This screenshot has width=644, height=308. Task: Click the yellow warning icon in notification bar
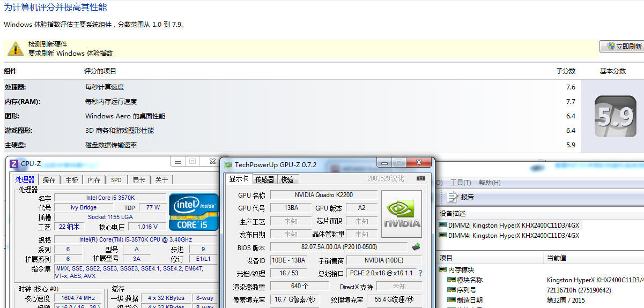click(14, 49)
